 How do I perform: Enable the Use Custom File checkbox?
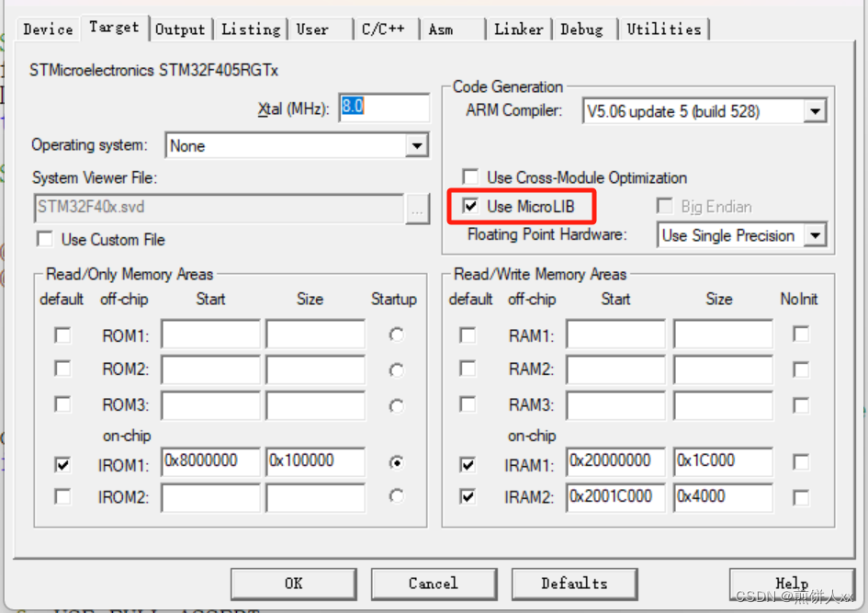pyautogui.click(x=45, y=239)
